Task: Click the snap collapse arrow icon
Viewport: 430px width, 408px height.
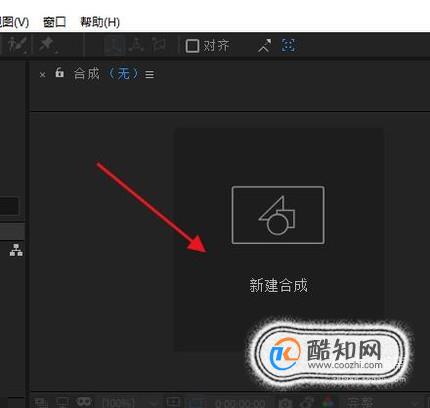Action: [265, 46]
